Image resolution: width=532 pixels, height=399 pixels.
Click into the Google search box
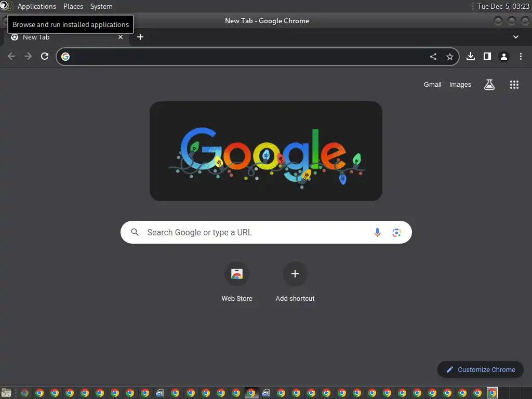pos(266,232)
